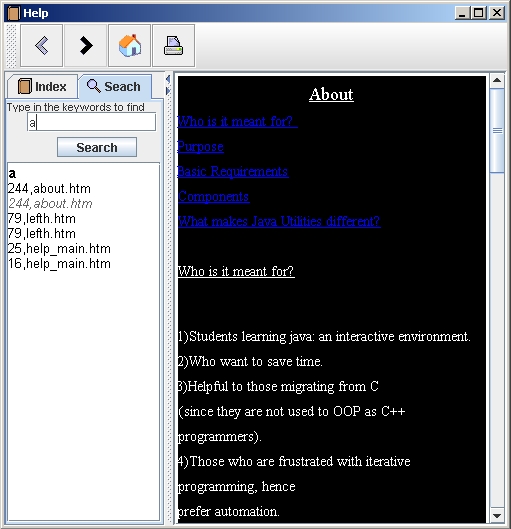Switch to the Index tab
This screenshot has height=529, width=511.
click(42, 87)
